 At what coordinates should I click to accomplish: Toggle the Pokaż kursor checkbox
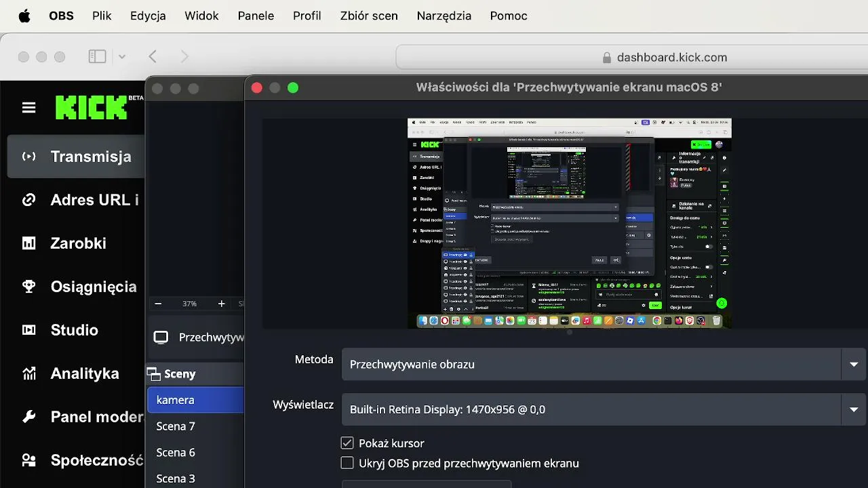pos(347,443)
